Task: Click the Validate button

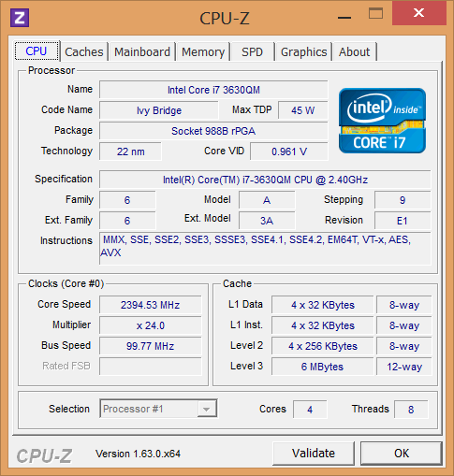Action: click(x=314, y=453)
